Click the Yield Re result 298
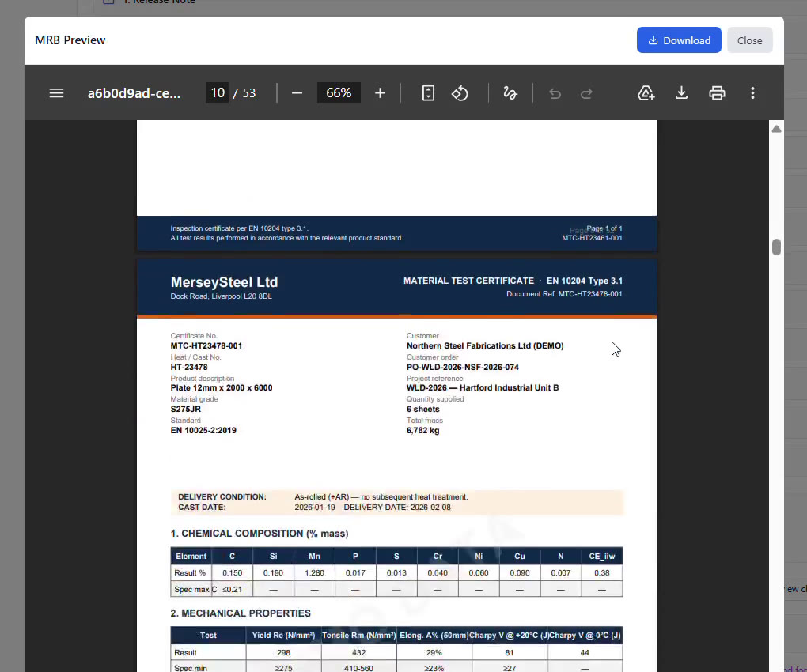This screenshot has height=672, width=807. [x=283, y=652]
